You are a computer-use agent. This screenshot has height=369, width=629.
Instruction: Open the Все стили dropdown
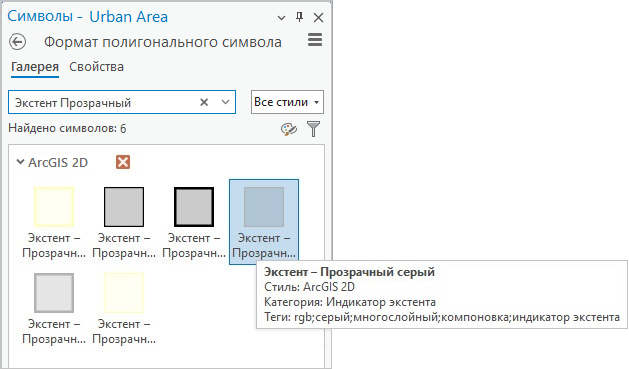click(x=287, y=102)
